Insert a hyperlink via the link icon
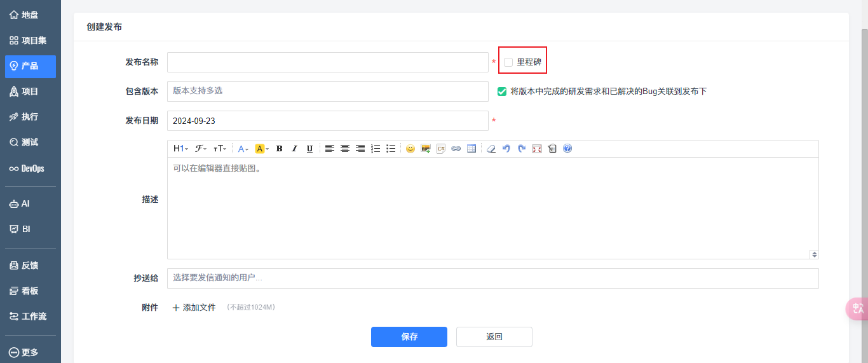Screen dimensions: 868x363 click(456, 149)
